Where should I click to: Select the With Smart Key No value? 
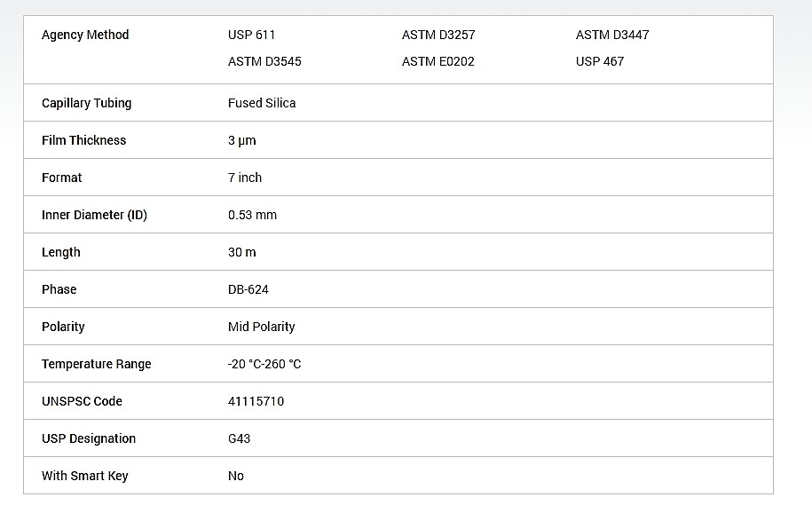pos(236,476)
